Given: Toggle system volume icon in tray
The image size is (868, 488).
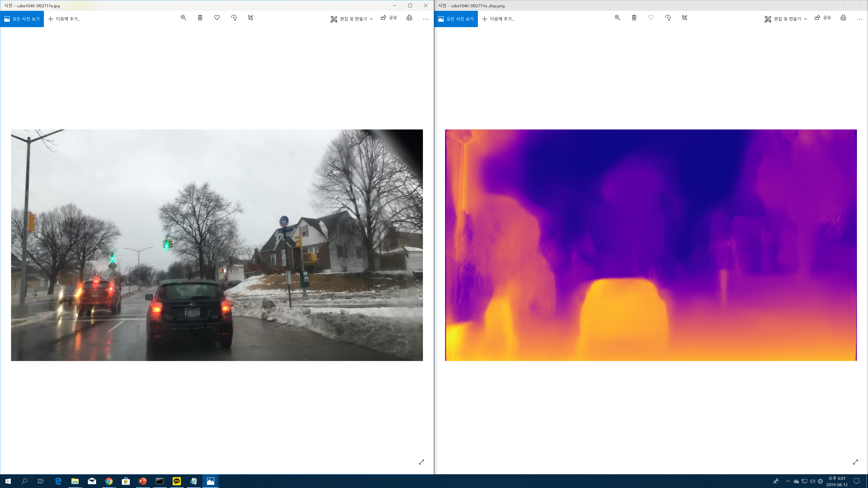Looking at the screenshot, I should point(812,481).
